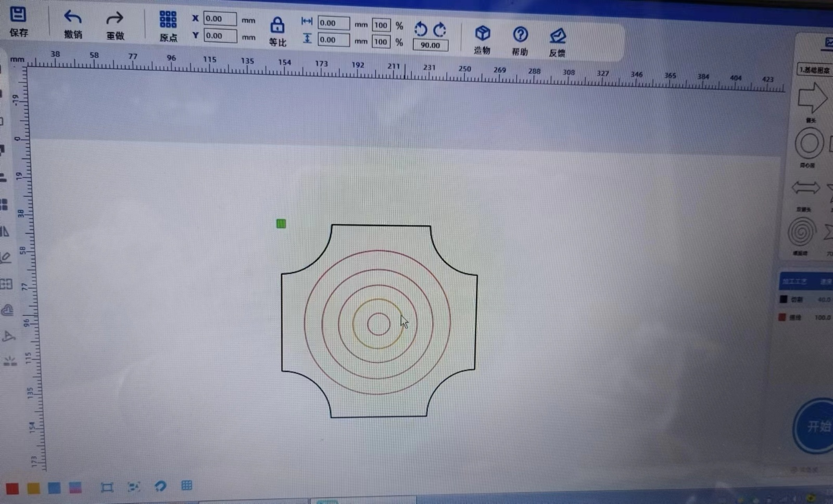Click the rotation angle field showing 90.00
The height and width of the screenshot is (504, 833).
(x=430, y=45)
